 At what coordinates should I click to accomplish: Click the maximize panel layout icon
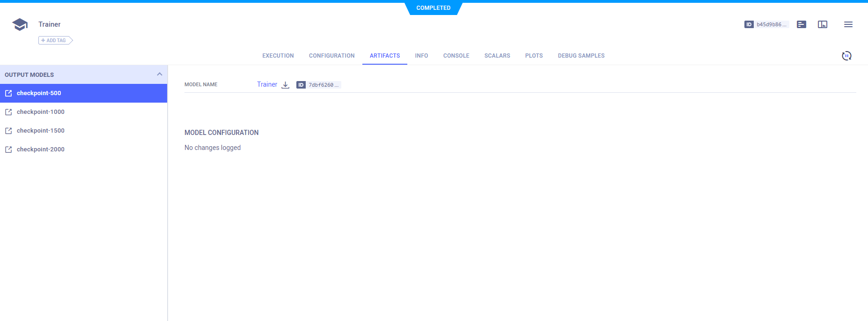[x=822, y=24]
